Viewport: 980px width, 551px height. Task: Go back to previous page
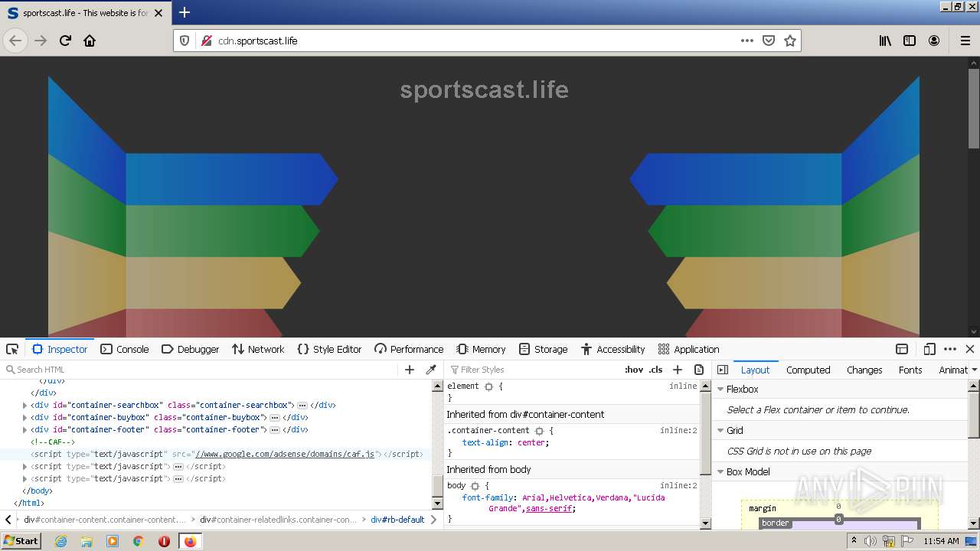pos(16,41)
